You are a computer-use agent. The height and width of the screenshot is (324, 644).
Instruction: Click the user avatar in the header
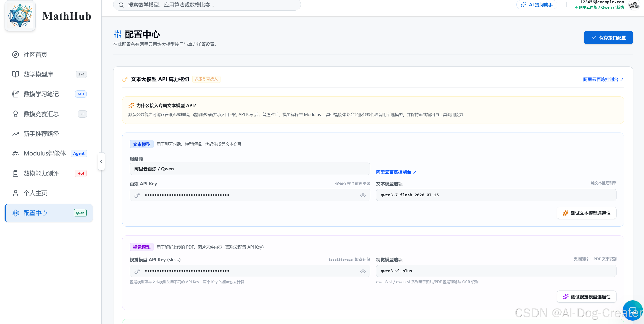[x=634, y=5]
